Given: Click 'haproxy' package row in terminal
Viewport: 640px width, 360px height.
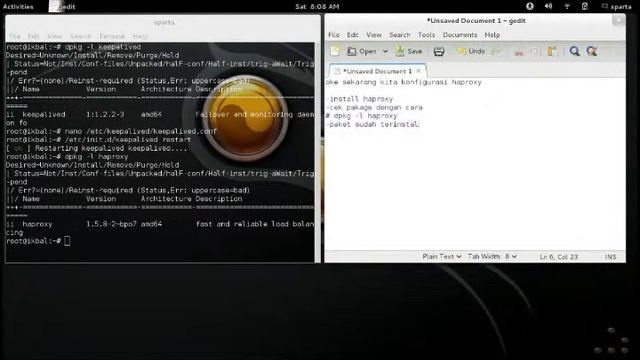Looking at the screenshot, I should [160, 224].
